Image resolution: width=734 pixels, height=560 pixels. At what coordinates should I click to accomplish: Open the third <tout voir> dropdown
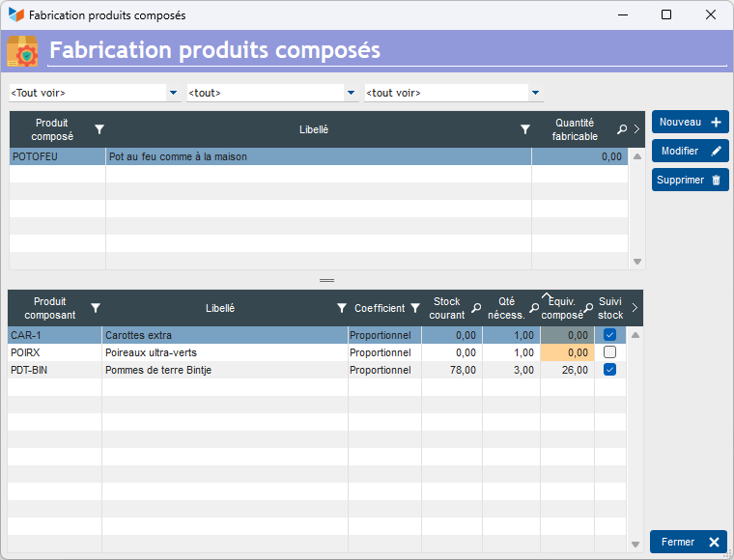coord(535,94)
